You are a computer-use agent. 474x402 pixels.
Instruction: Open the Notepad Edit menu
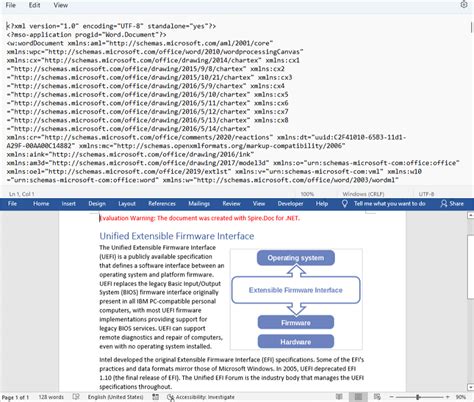[34, 5]
